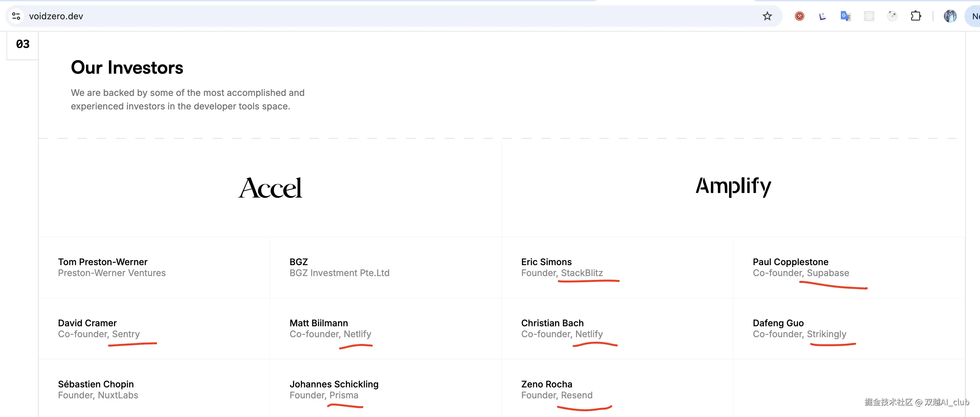Click the purple notebook extension icon
Screen dimensions: 980x417
pyautogui.click(x=822, y=16)
